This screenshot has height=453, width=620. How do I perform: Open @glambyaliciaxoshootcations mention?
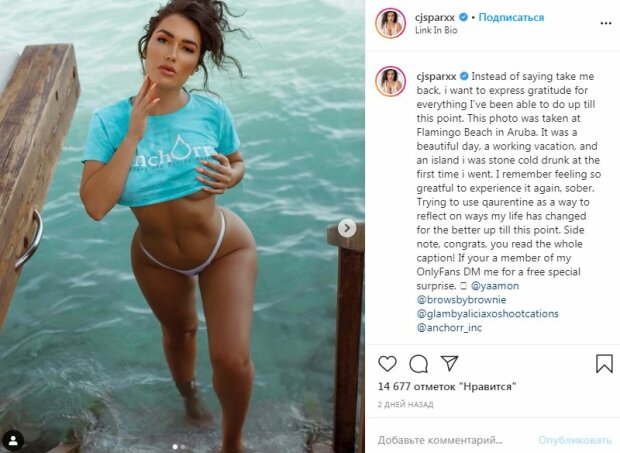(488, 313)
